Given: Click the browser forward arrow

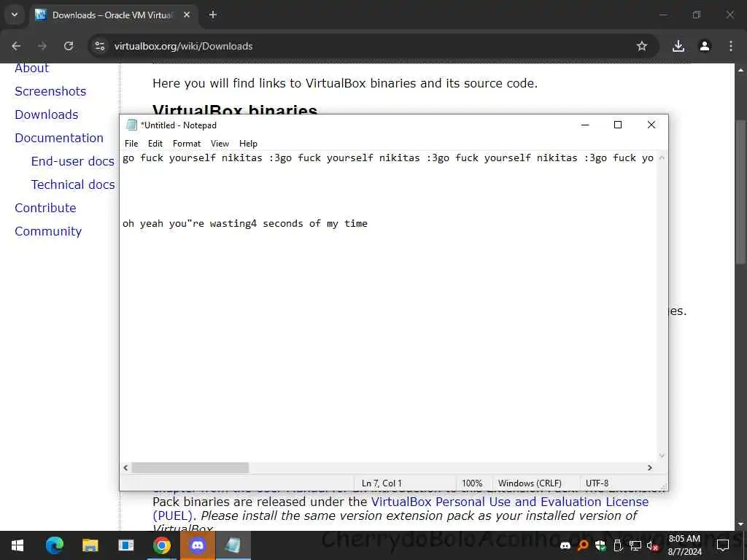Looking at the screenshot, I should (42, 46).
